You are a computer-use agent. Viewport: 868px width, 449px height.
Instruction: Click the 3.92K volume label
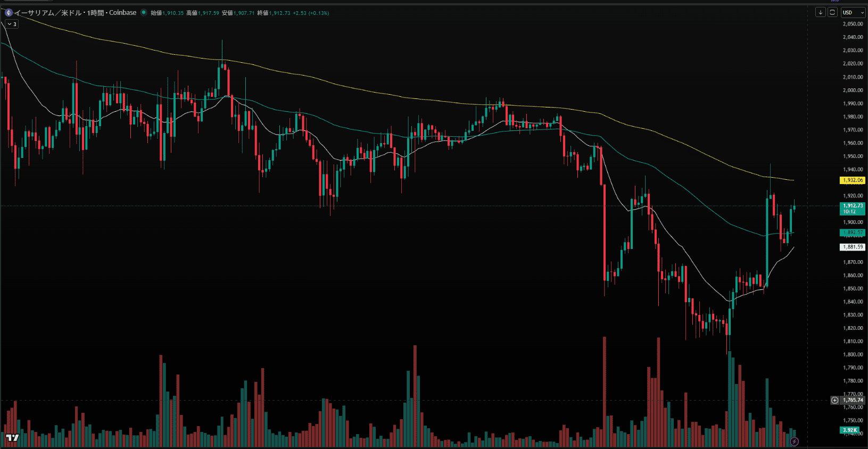[x=849, y=430]
